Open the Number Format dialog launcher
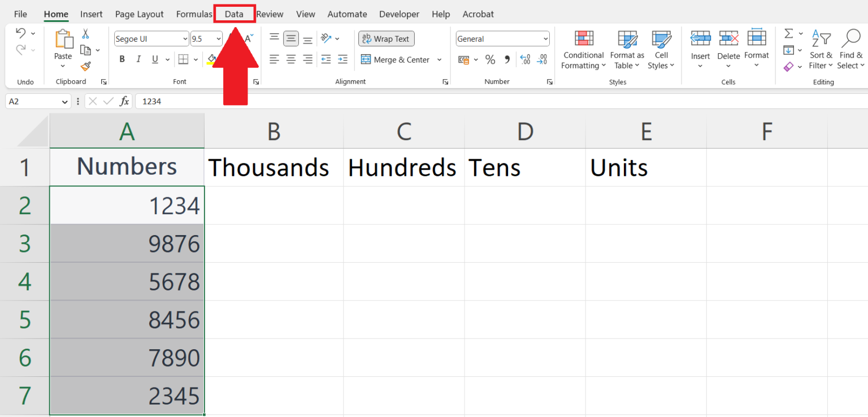Viewport: 868px width, 417px height. point(550,82)
